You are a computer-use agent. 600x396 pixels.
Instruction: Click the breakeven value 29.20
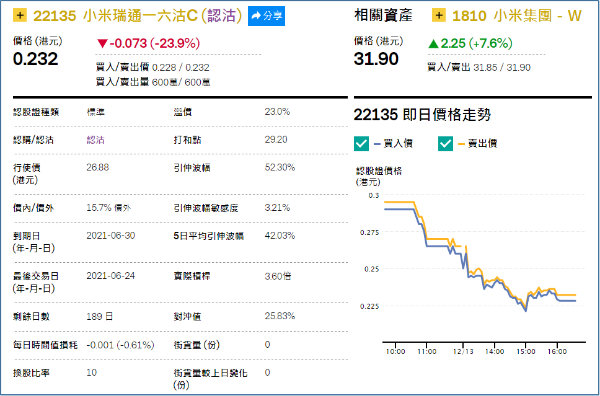click(276, 140)
